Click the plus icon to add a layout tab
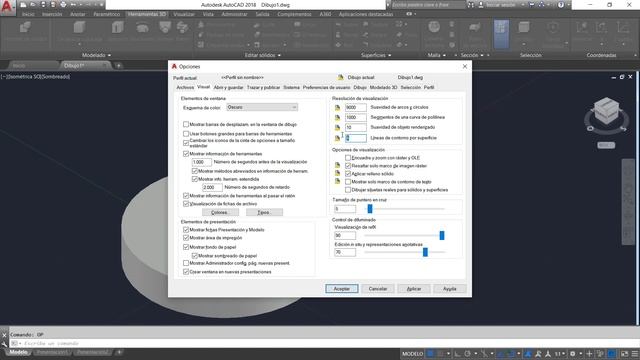This screenshot has height=360, width=640. tap(119, 352)
